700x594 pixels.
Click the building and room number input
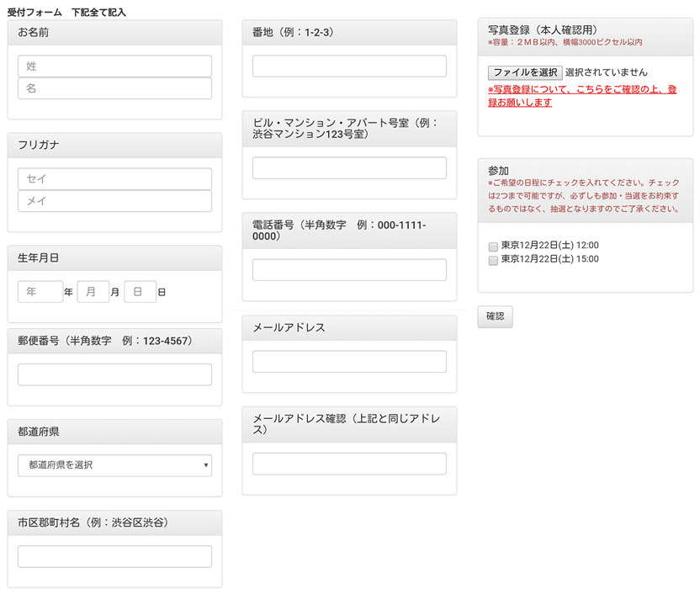349,167
